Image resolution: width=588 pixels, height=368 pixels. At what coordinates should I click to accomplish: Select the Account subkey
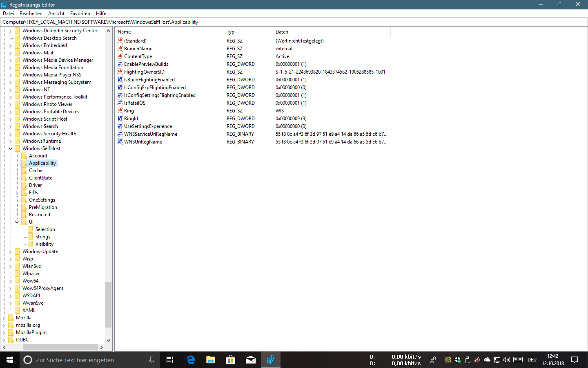point(38,156)
